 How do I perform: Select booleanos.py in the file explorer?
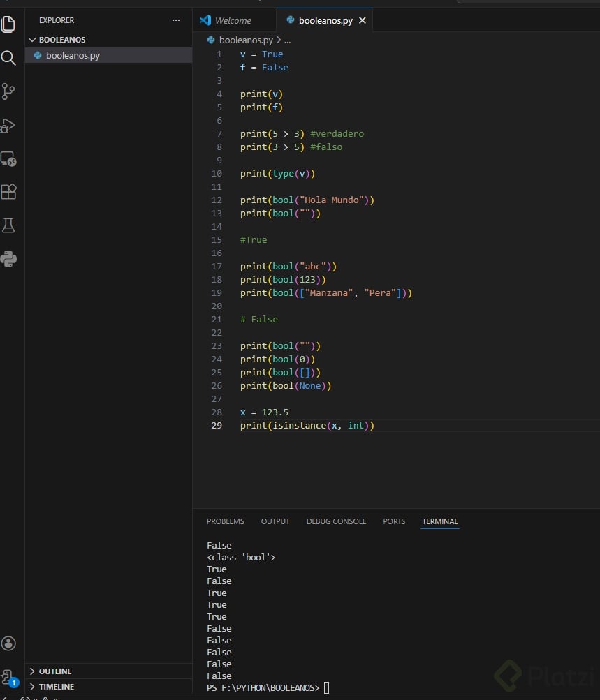click(x=73, y=55)
